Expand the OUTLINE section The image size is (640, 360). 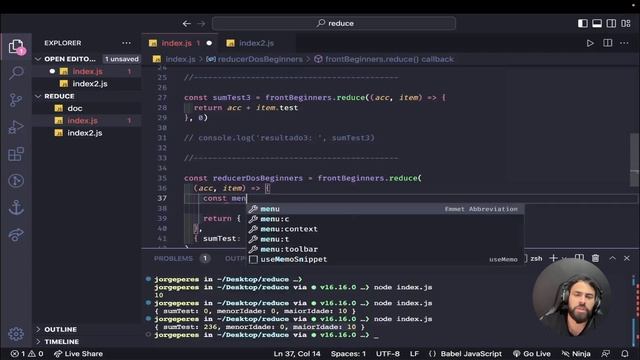tap(60, 329)
